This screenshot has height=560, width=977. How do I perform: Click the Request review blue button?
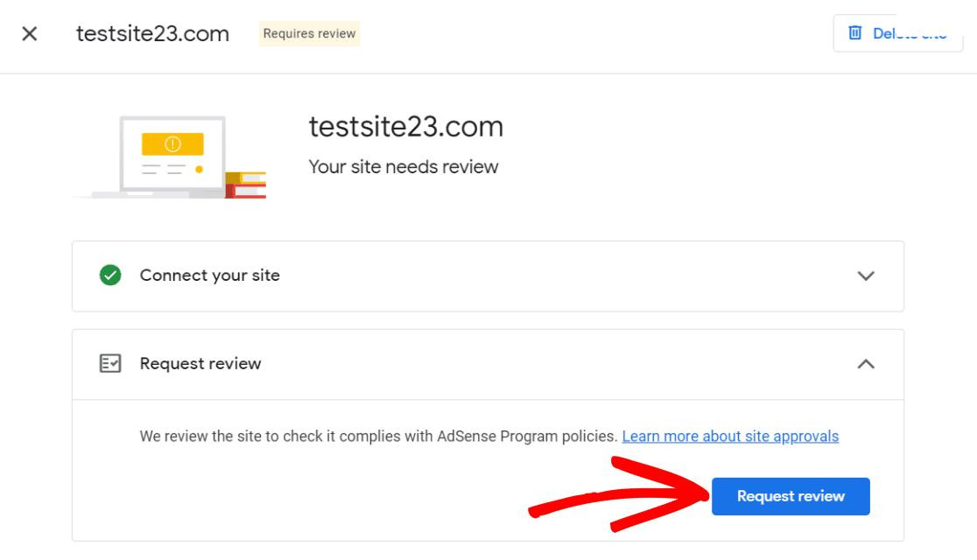coord(791,496)
